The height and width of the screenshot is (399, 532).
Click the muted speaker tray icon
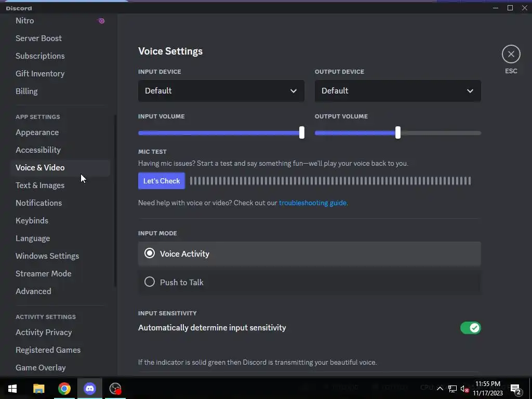(x=464, y=389)
